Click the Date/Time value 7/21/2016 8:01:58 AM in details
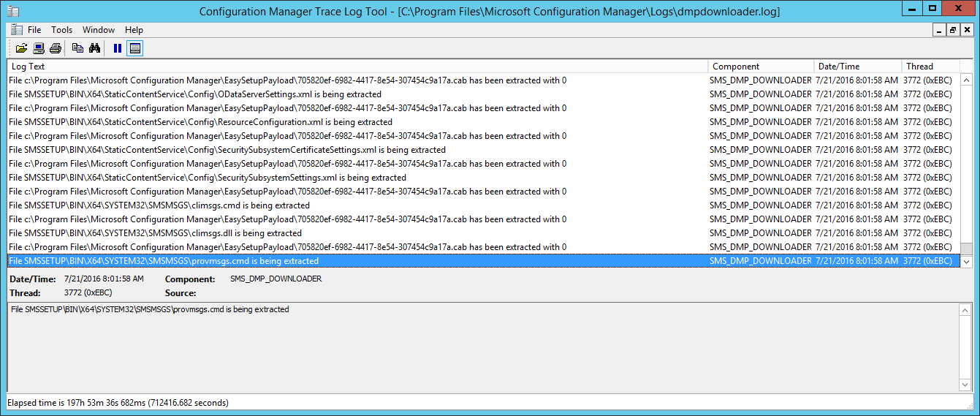The image size is (980, 416). [x=104, y=279]
